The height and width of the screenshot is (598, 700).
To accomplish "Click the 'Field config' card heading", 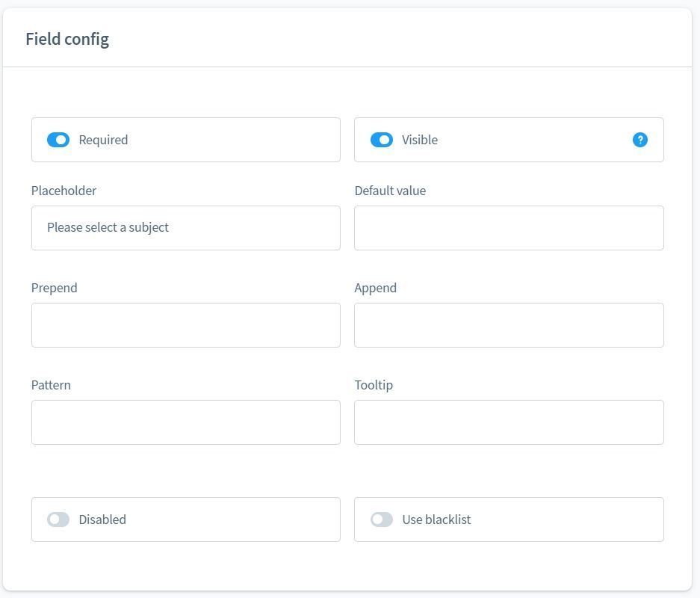I will [x=67, y=39].
